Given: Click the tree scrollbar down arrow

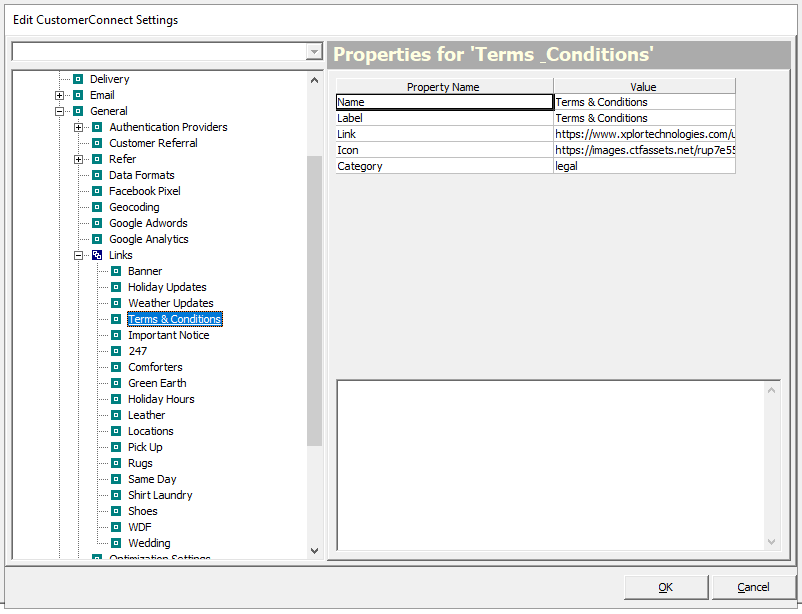Looking at the screenshot, I should click(x=315, y=551).
